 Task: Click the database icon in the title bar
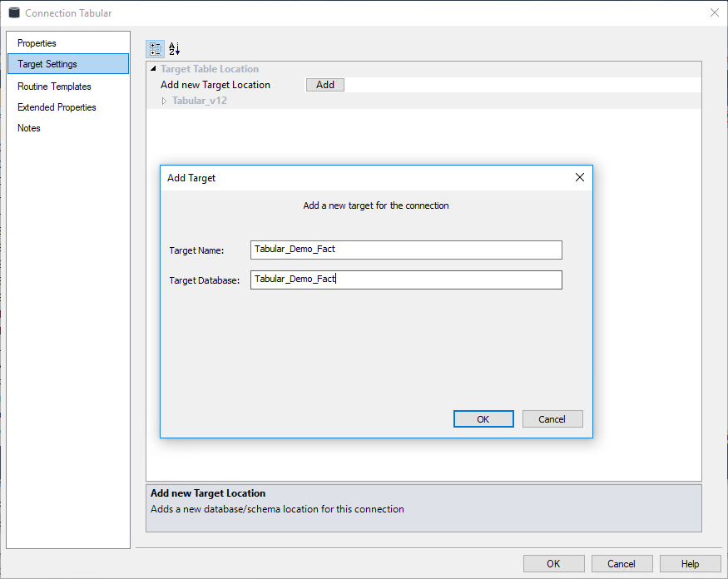pos(14,12)
